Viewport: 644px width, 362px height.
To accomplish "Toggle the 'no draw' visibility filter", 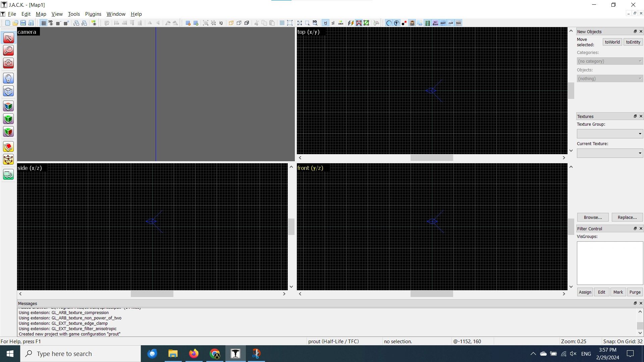I will tap(435, 23).
